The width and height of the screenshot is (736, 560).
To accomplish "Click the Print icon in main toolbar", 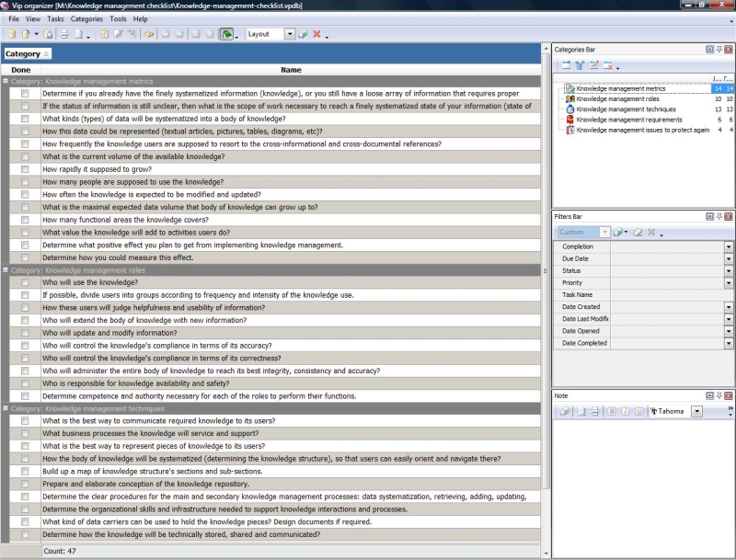I will (65, 34).
